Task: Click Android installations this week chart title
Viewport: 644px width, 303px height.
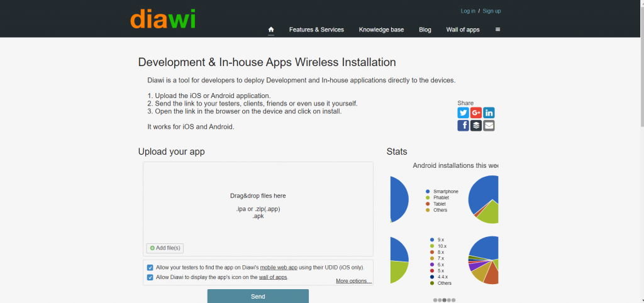Action: tap(455, 165)
